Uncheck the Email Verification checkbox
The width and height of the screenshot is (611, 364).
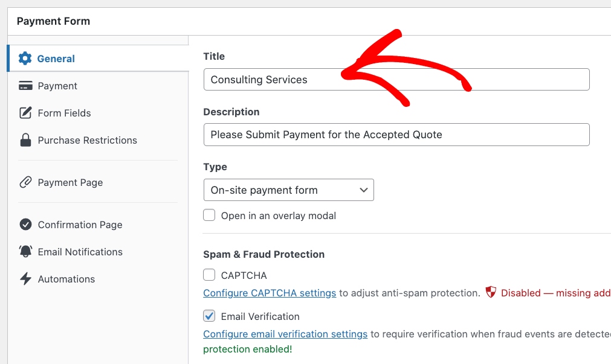point(209,316)
